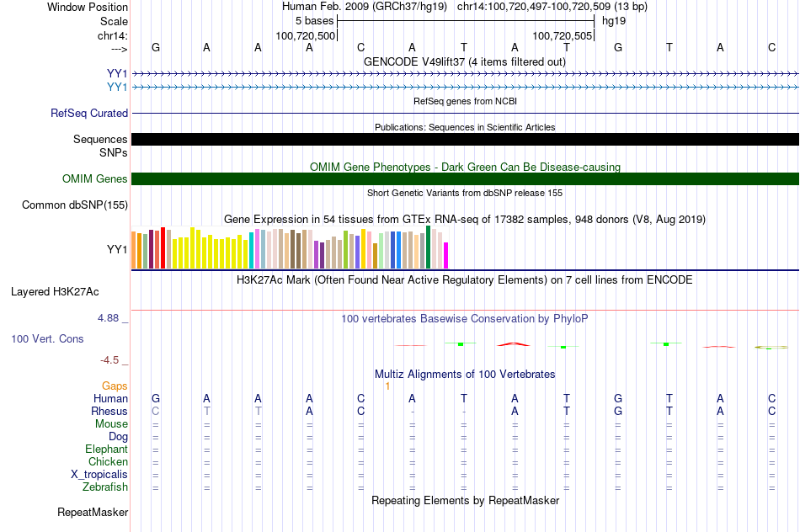The image size is (800, 532).
Task: Select the Mouse alignment row label
Action: (111, 424)
